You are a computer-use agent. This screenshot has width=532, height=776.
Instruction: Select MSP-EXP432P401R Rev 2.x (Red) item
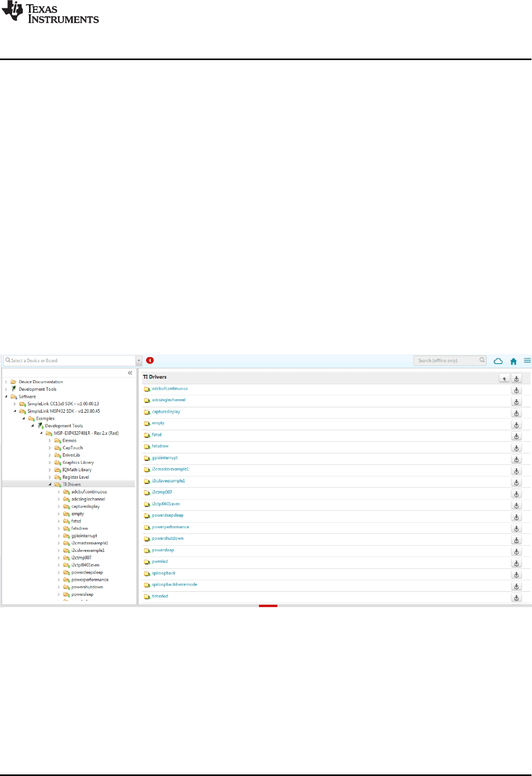tap(86, 433)
